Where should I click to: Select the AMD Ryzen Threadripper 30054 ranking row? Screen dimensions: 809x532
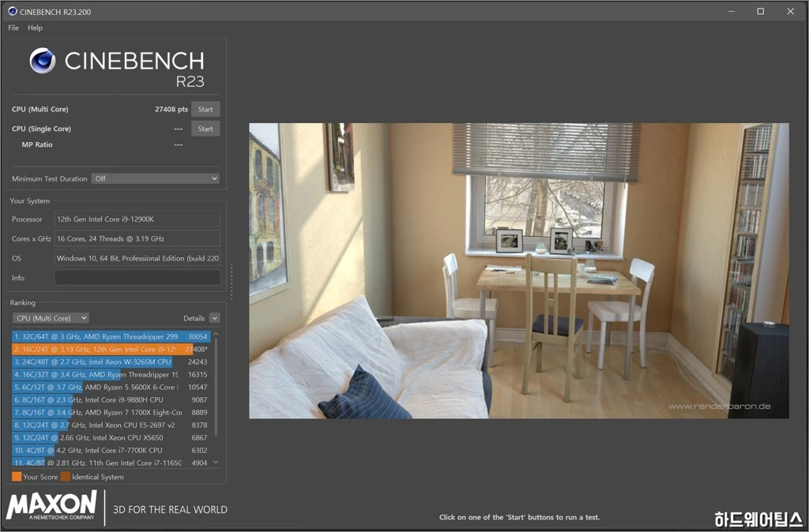tap(111, 336)
